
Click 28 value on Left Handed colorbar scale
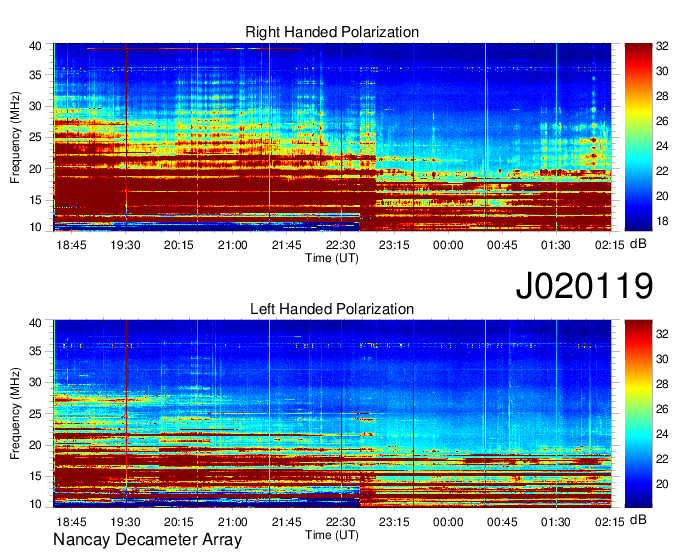(x=662, y=384)
